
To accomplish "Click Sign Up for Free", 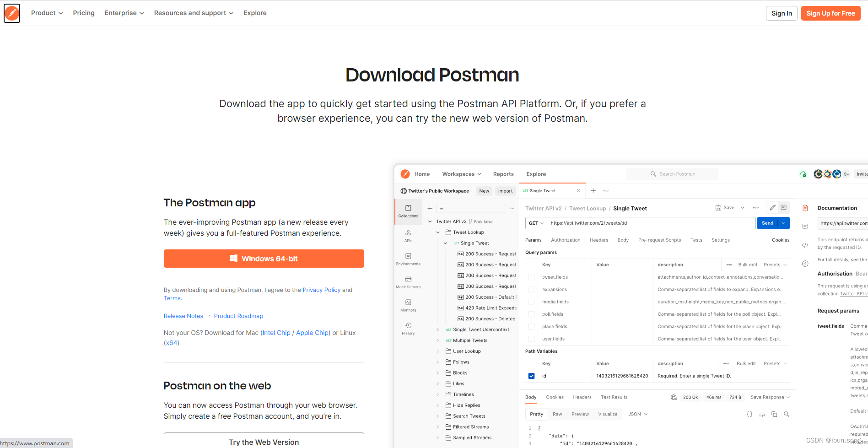I will pyautogui.click(x=830, y=13).
